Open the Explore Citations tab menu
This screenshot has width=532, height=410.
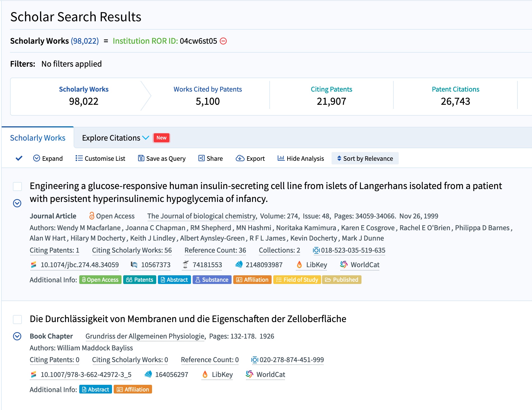[115, 138]
